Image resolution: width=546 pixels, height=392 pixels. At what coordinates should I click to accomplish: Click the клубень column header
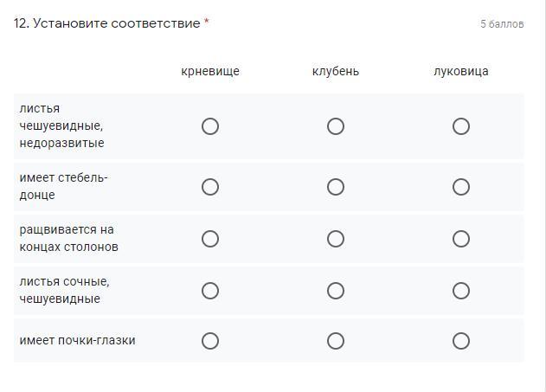[x=336, y=72]
